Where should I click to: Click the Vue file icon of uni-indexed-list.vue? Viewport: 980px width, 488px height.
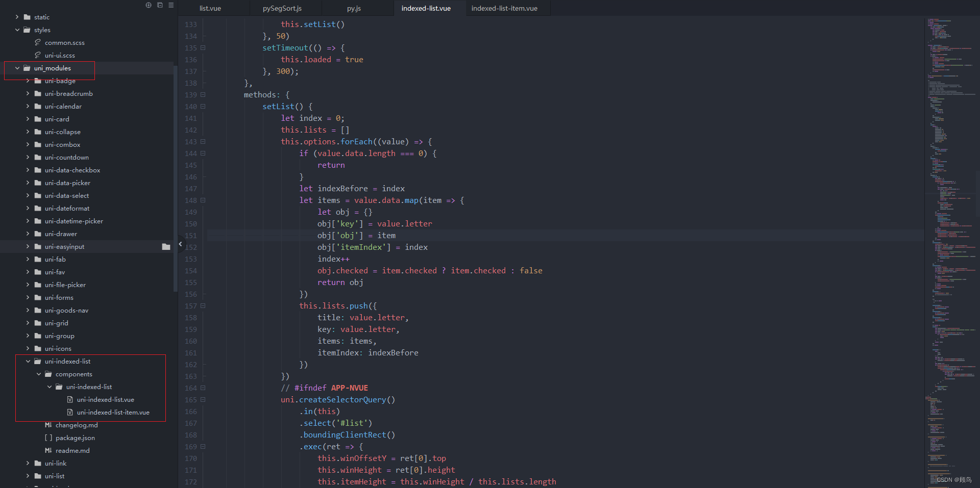tap(70, 400)
